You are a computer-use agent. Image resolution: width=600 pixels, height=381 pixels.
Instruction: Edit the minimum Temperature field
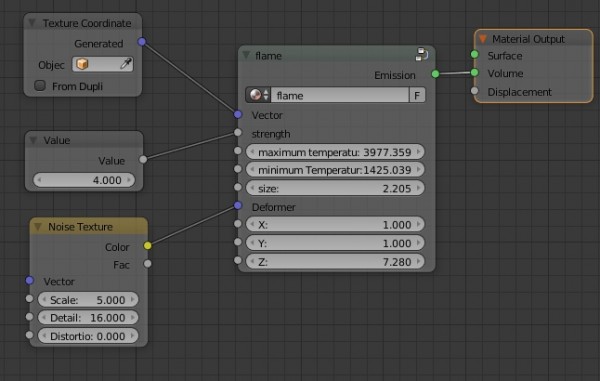click(x=335, y=169)
